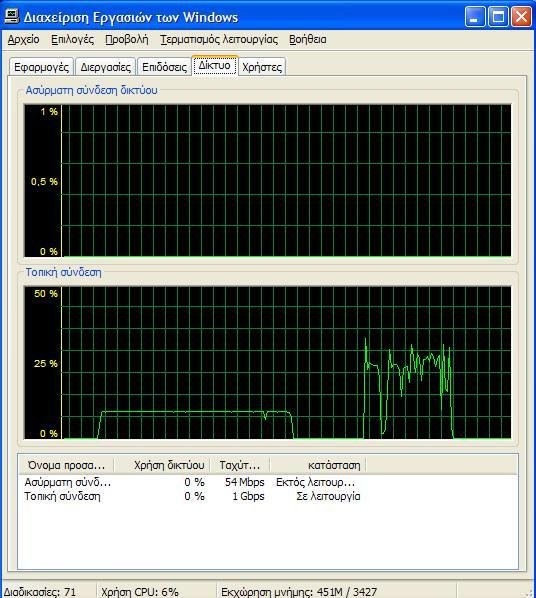Image resolution: width=536 pixels, height=598 pixels.
Task: Open the Αρχείο menu
Action: (24, 40)
